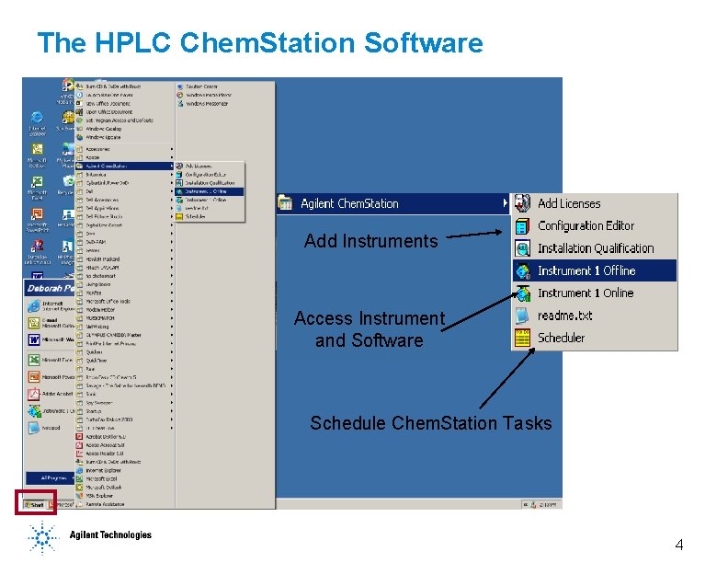
Task: Open Installation Qualification in small ChemStation submenu
Action: tap(210, 183)
